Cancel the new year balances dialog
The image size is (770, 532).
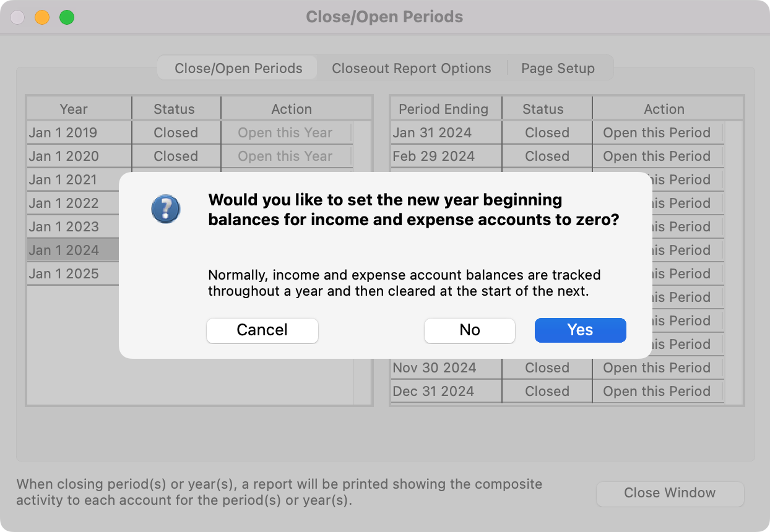point(262,330)
